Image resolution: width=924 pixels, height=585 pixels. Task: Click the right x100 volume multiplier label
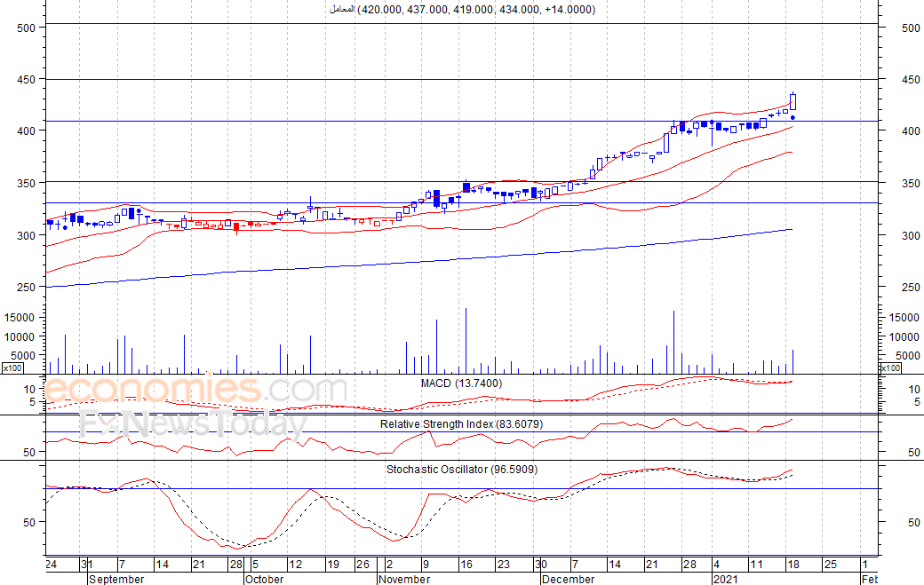coord(890,368)
